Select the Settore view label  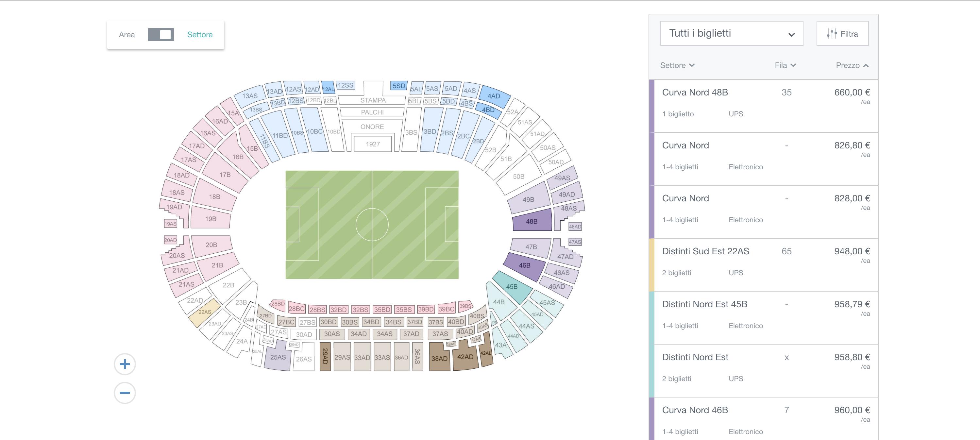point(200,35)
